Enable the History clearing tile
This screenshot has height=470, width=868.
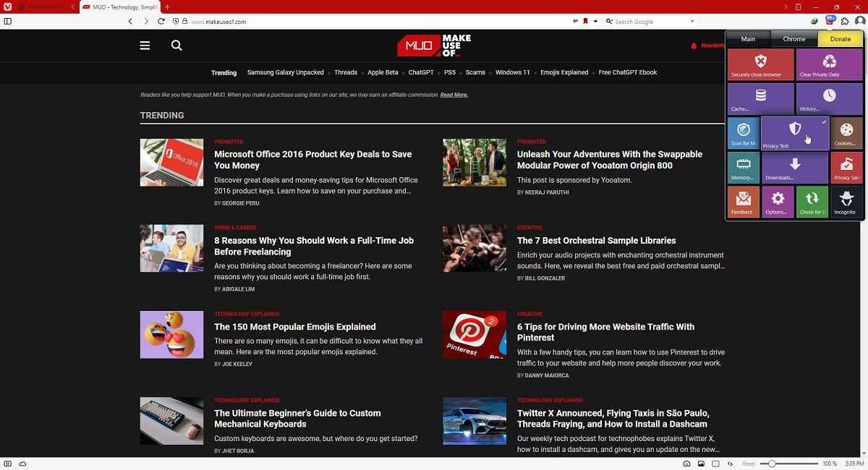point(829,98)
